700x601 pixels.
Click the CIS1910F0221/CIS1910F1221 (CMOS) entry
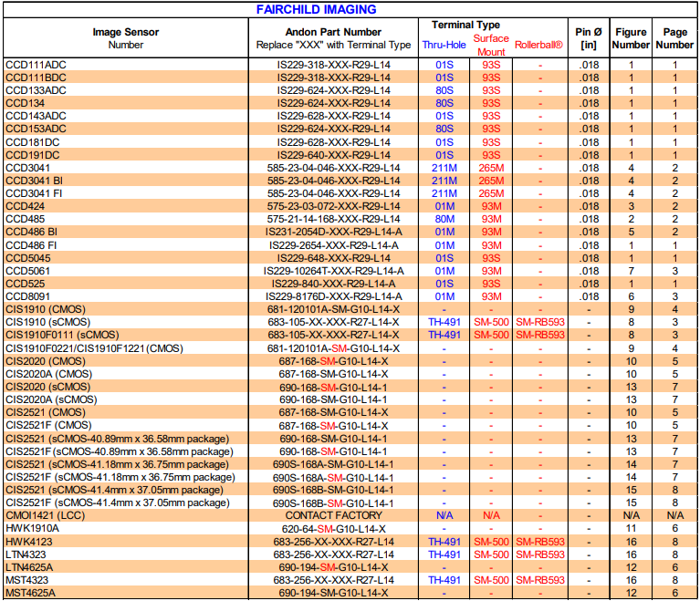[x=94, y=348]
